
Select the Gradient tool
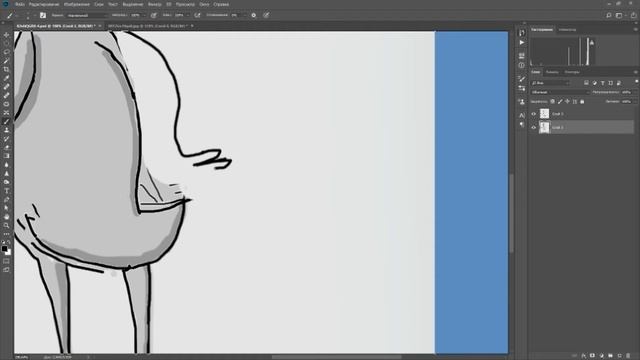6,156
